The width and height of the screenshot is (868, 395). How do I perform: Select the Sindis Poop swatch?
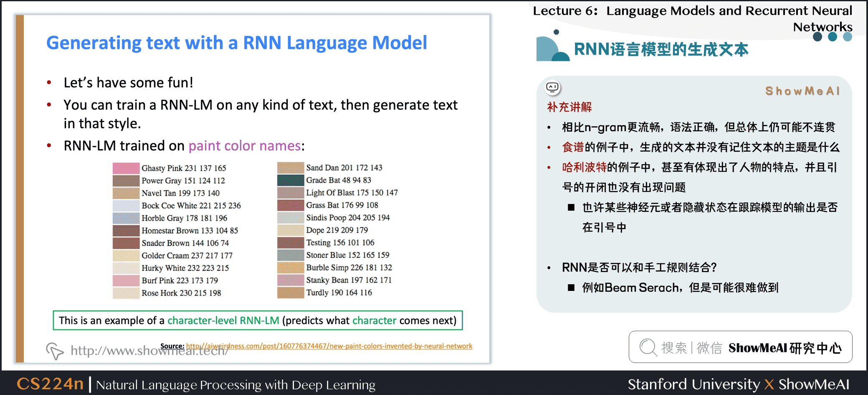(x=291, y=218)
